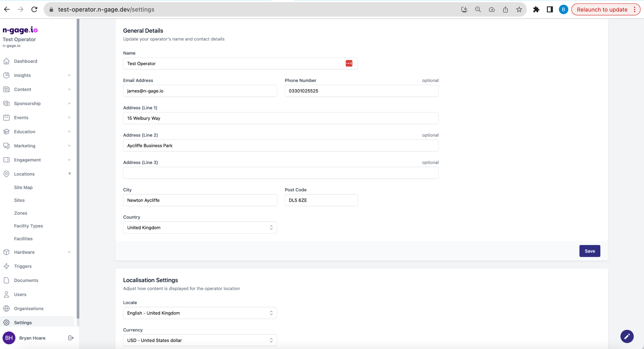This screenshot has width=644, height=349.
Task: Click the Insights pie chart icon
Action: click(6, 75)
